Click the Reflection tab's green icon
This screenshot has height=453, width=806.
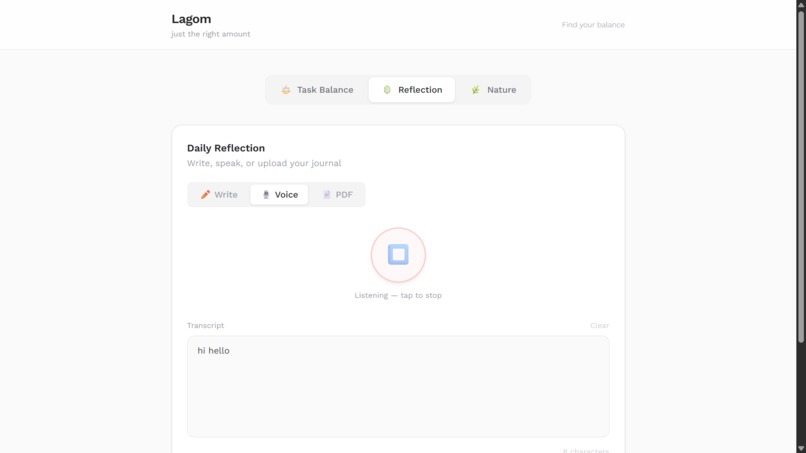387,90
